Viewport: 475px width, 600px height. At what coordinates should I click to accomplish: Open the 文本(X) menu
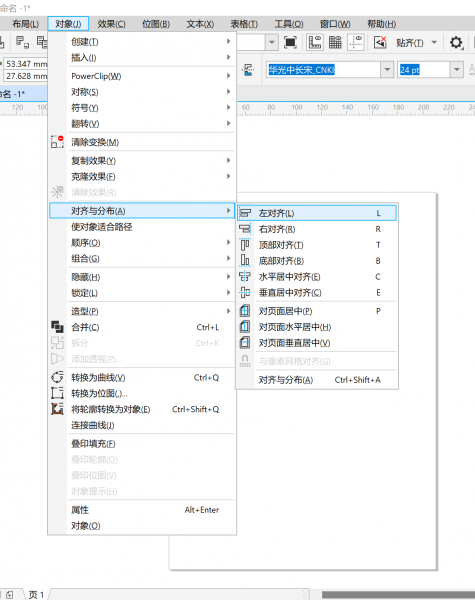point(200,24)
